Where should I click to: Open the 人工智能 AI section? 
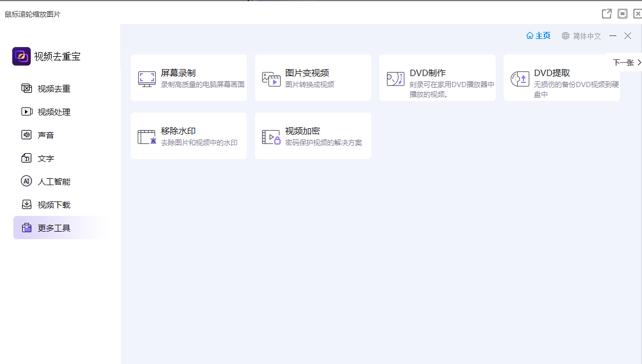pos(53,182)
